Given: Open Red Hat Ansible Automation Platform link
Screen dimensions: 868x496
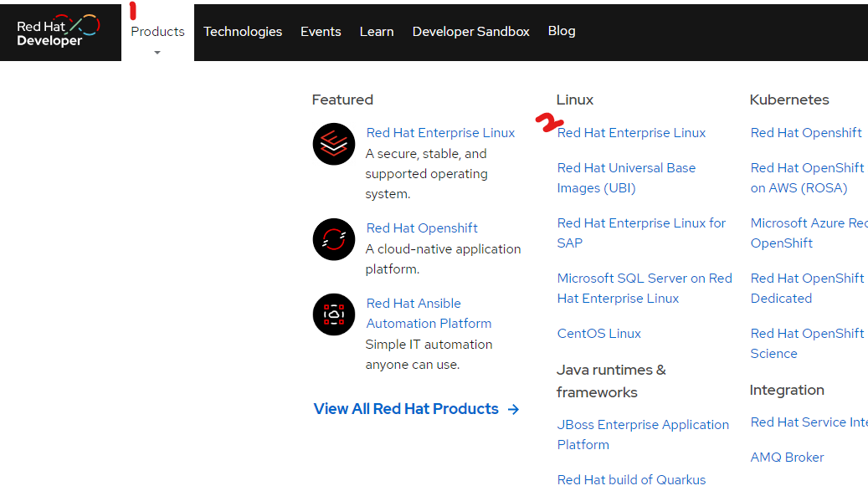Looking at the screenshot, I should point(429,313).
